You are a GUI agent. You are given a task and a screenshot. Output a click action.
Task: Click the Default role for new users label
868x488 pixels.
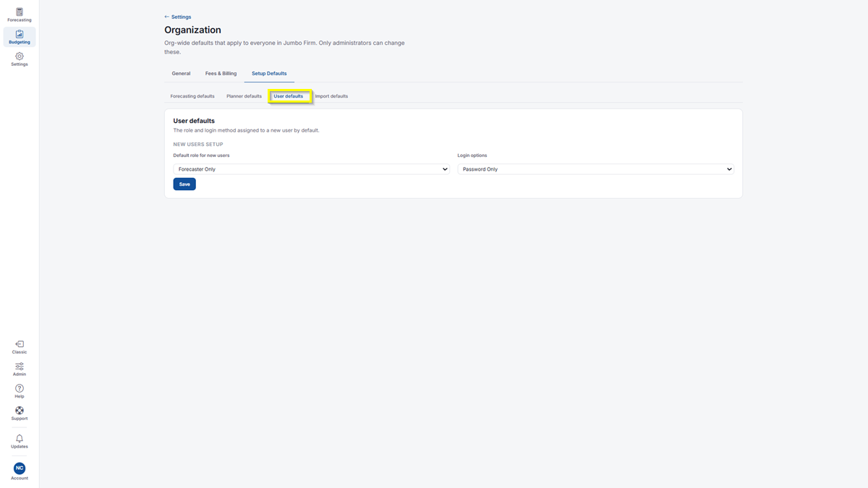tap(202, 155)
